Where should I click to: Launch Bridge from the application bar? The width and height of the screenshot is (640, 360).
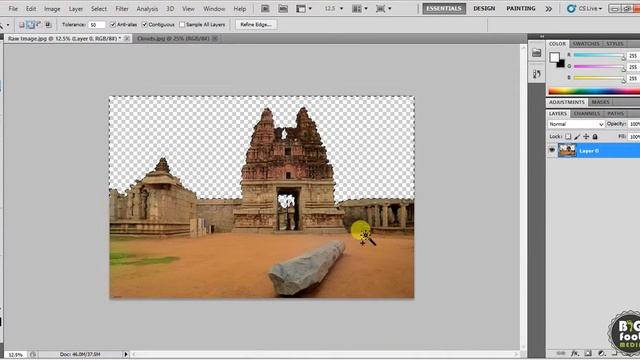click(x=265, y=9)
